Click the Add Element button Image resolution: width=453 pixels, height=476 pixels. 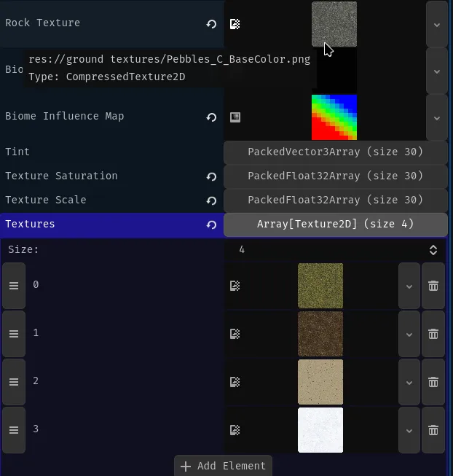[224, 466]
